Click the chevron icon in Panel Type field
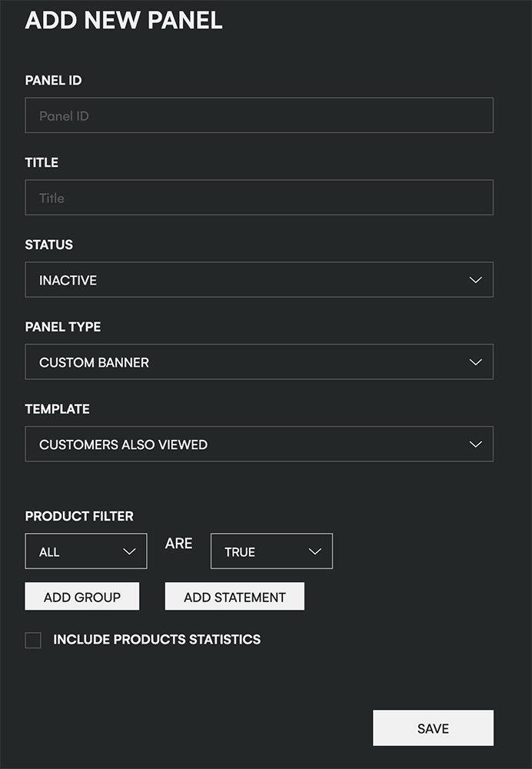 476,362
